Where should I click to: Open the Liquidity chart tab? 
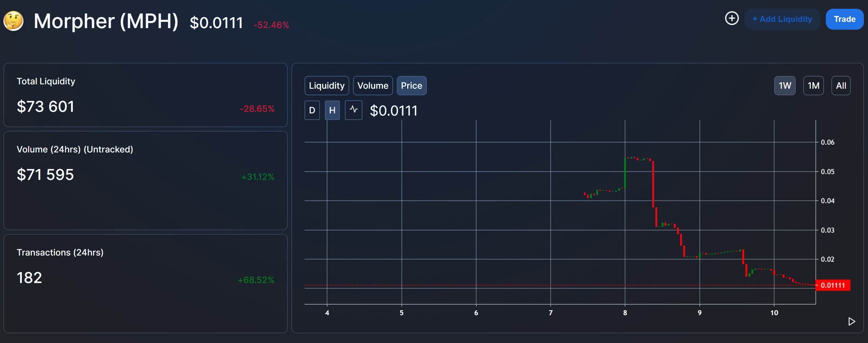click(x=327, y=86)
